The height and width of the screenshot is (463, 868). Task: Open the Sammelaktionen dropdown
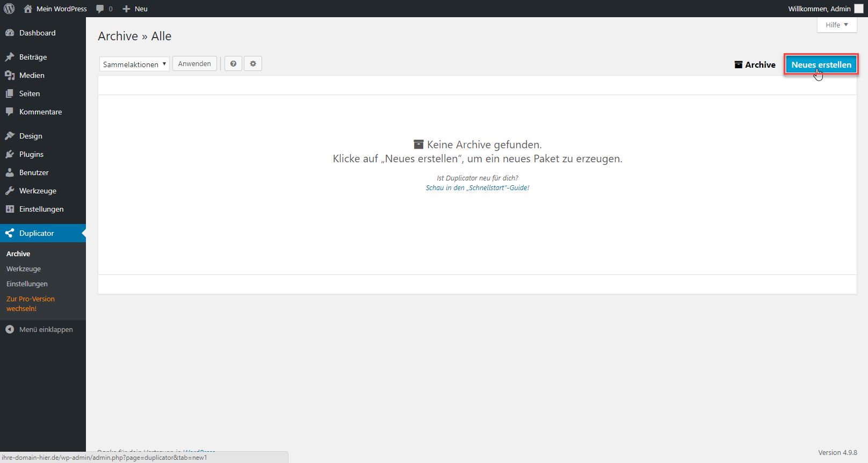134,64
